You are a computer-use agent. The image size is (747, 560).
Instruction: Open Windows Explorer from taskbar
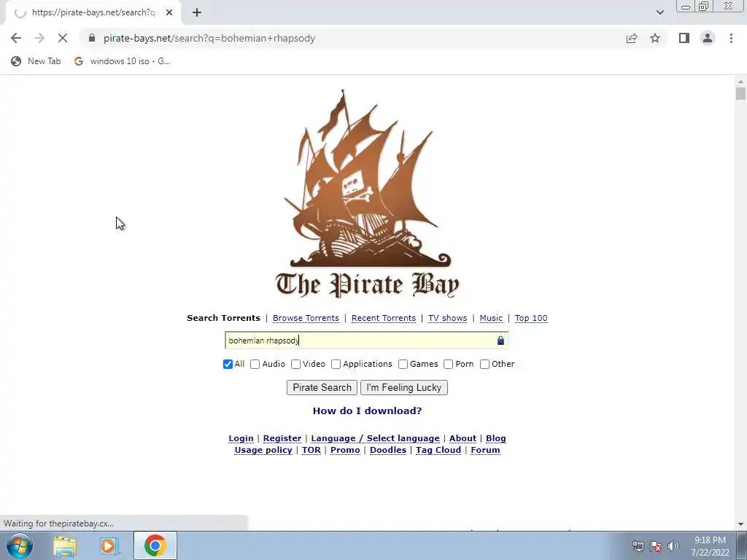click(65, 546)
